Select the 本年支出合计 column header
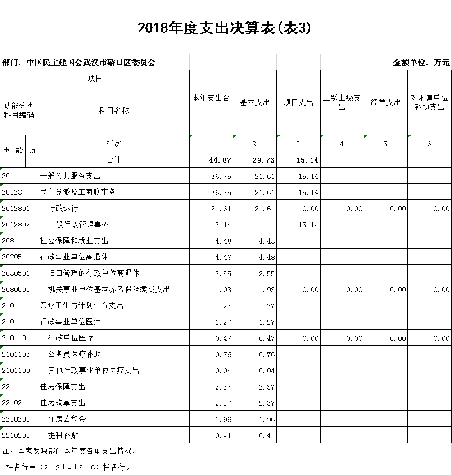The width and height of the screenshot is (452, 476). 211,103
